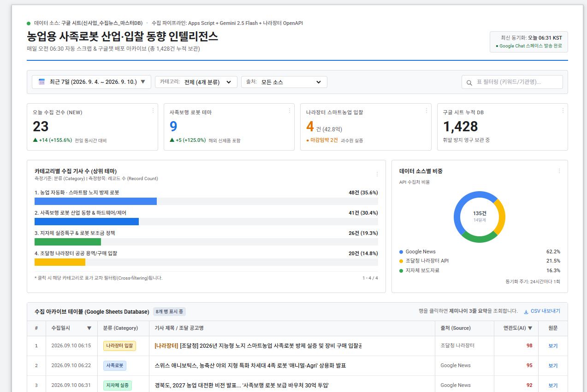This screenshot has width=587, height=392.
Task: Select the Google News legend color dot
Action: (x=401, y=252)
